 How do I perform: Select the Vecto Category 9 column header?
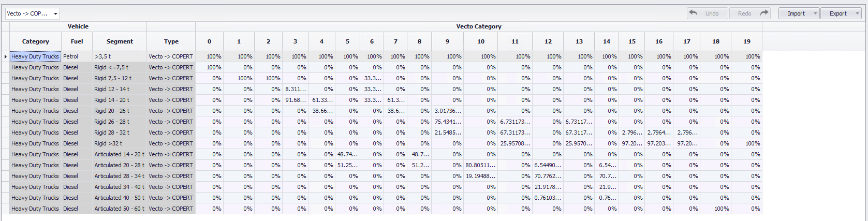(447, 41)
